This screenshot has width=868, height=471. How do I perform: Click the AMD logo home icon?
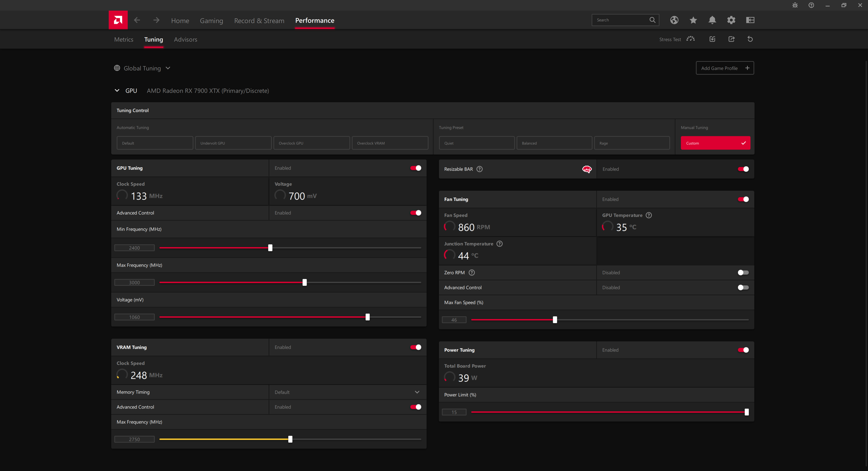tap(118, 20)
